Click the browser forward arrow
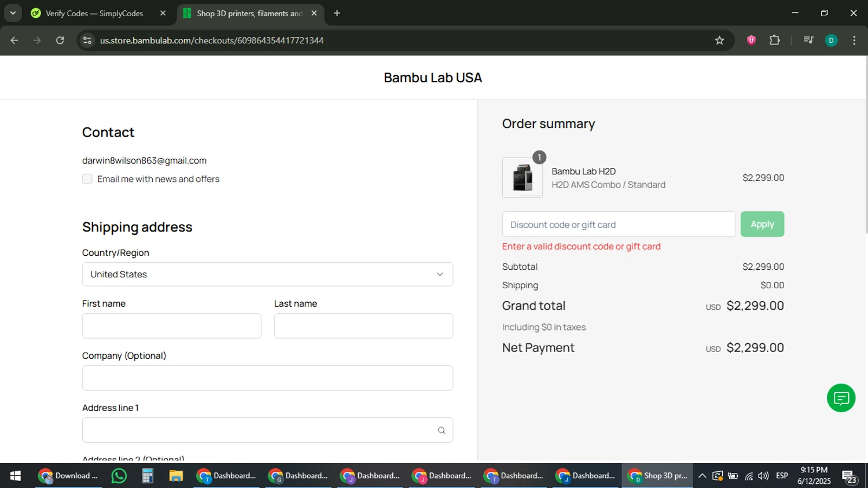The height and width of the screenshot is (488, 868). [37, 41]
